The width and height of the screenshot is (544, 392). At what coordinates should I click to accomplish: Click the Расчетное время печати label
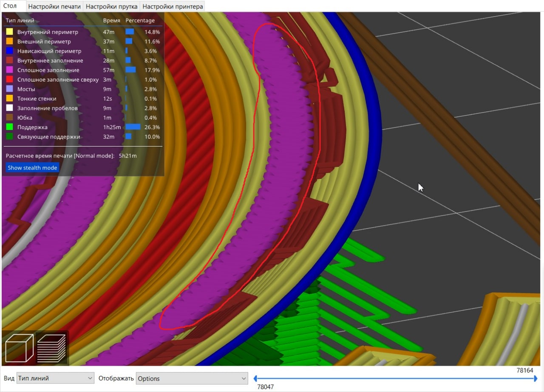pos(60,156)
